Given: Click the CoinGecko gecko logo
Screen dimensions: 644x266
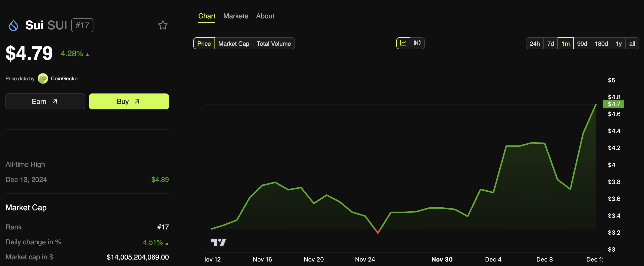Looking at the screenshot, I should pyautogui.click(x=43, y=78).
